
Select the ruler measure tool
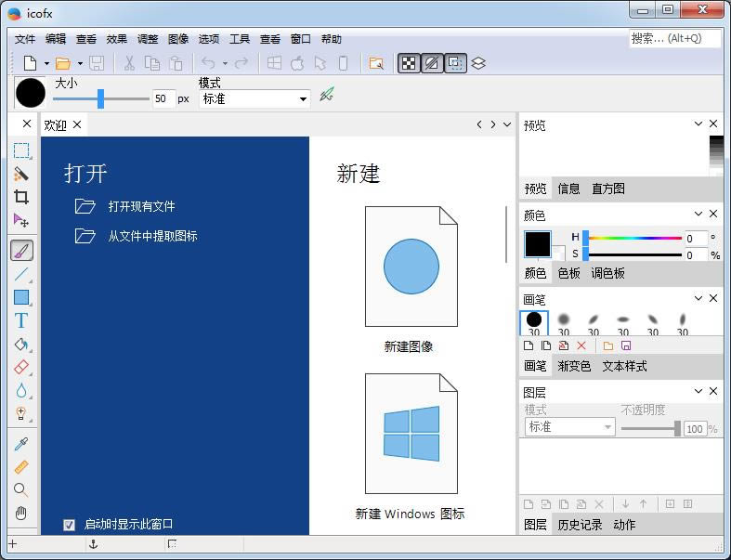[x=21, y=467]
